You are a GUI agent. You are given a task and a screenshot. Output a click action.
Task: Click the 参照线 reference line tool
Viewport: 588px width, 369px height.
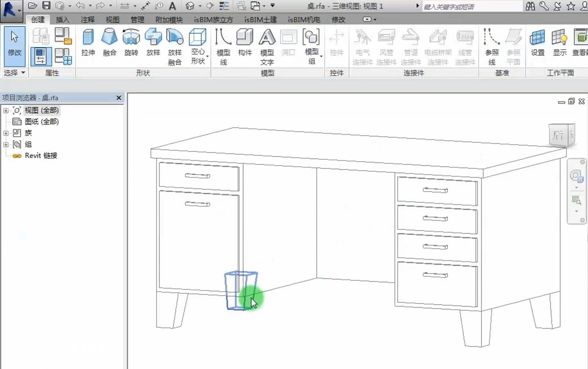pos(492,47)
